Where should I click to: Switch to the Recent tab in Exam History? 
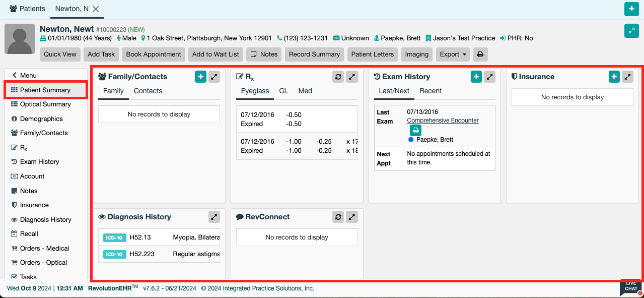coord(431,91)
